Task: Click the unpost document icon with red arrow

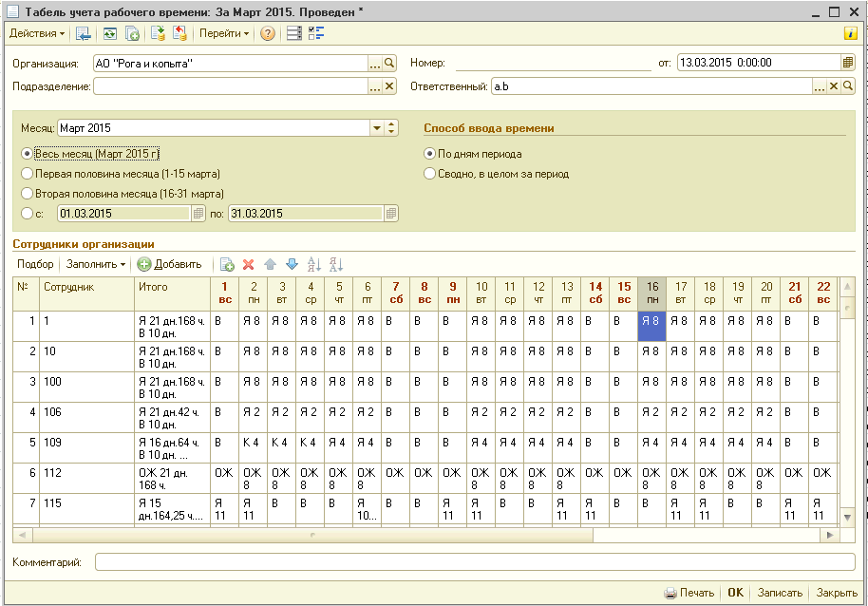Action: [179, 34]
